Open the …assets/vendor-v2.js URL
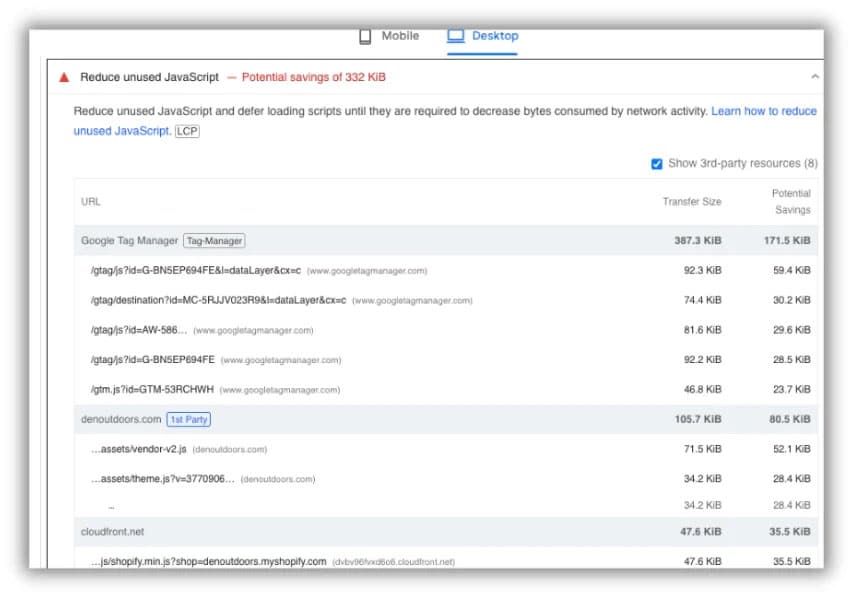This screenshot has height=599, width=856. (139, 449)
